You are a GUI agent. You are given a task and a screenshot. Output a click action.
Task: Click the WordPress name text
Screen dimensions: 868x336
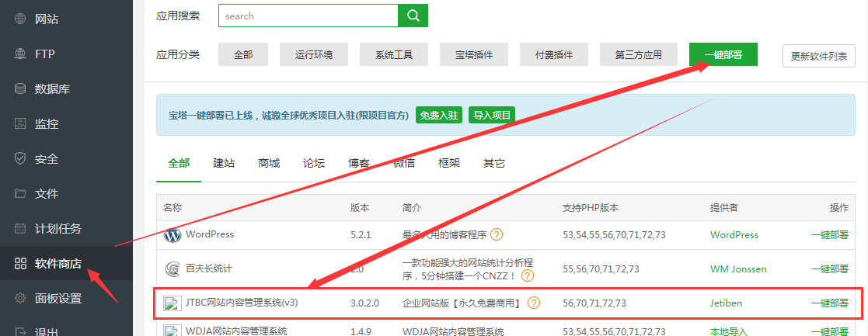[x=210, y=234]
